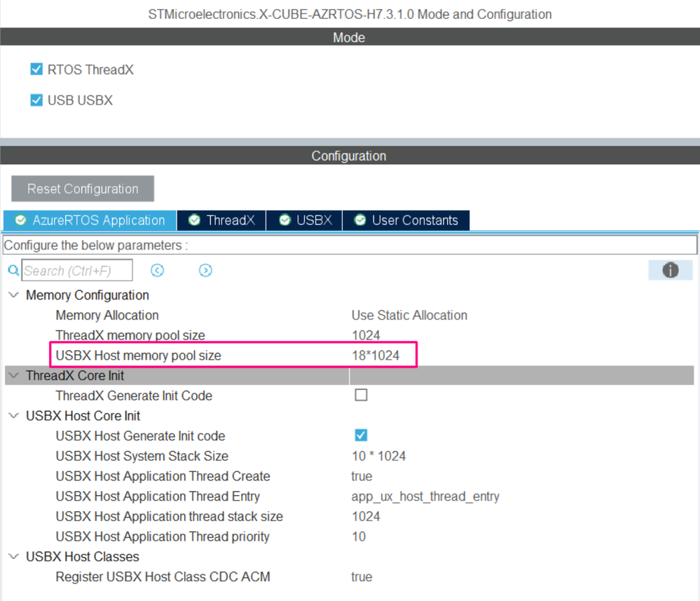Select USBX Host memory pool size value 18*1024
Viewport: 700px width, 601px height.
[376, 356]
